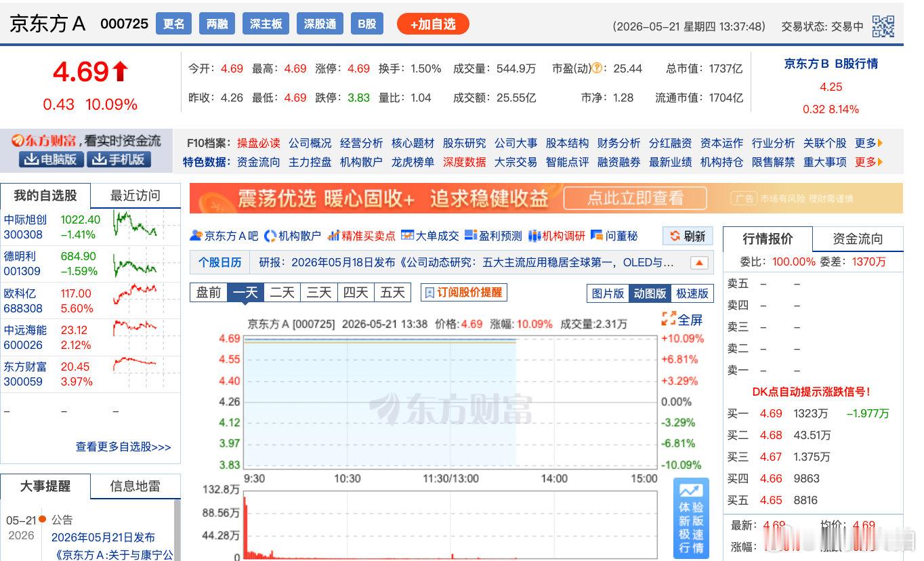This screenshot has width=924, height=561.
Task: Click the 全屏 fullscreen icon
Action: (669, 319)
